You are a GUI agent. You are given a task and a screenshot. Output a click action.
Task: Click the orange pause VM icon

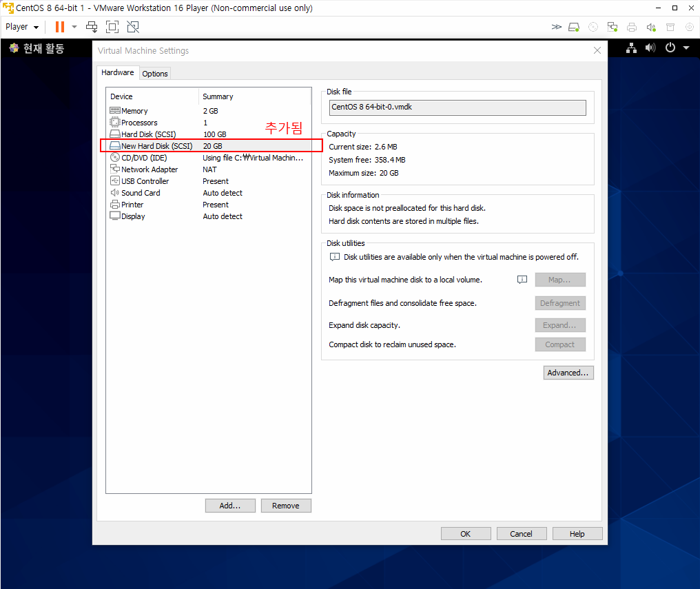tap(60, 27)
